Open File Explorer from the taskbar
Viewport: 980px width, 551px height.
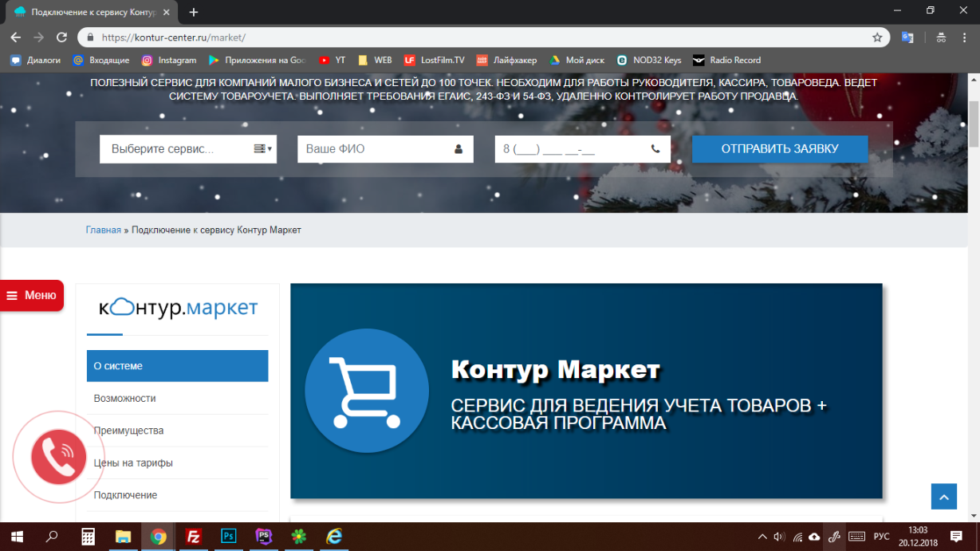point(123,537)
